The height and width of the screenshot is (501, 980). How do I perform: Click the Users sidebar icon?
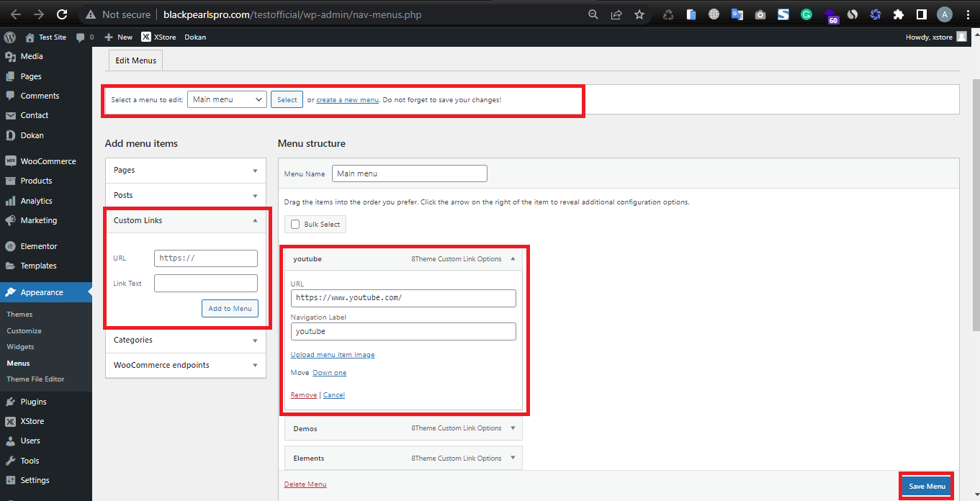click(x=10, y=441)
